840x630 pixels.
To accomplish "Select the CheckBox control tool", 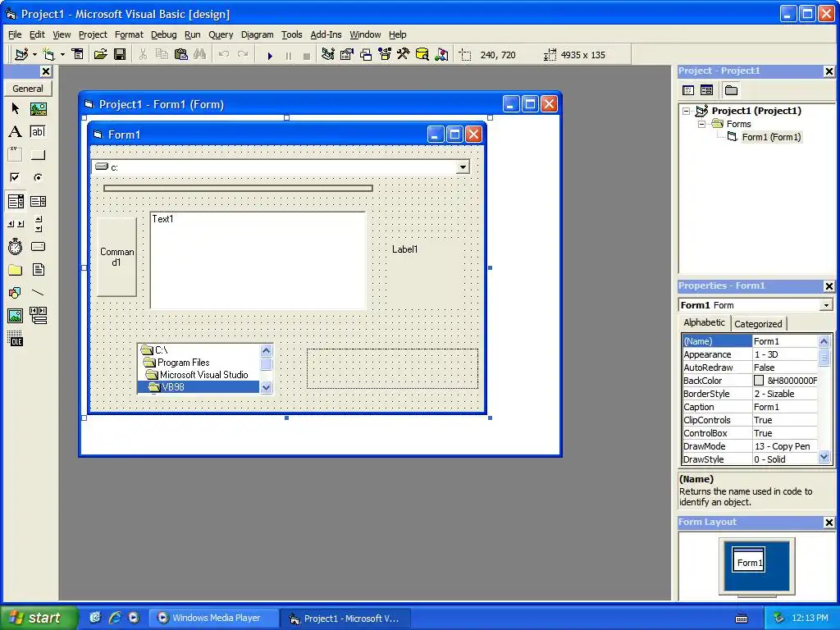I will coord(15,177).
